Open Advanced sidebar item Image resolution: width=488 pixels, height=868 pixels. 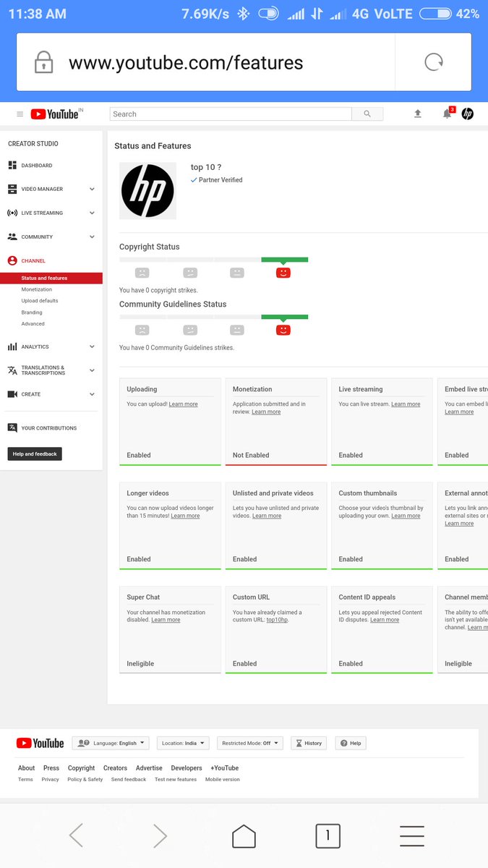(33, 324)
